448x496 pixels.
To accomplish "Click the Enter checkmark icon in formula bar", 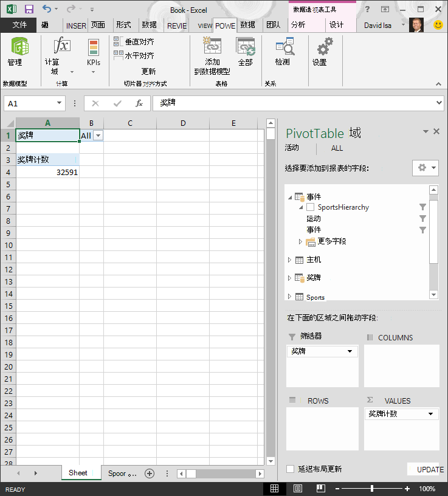I will pos(117,103).
